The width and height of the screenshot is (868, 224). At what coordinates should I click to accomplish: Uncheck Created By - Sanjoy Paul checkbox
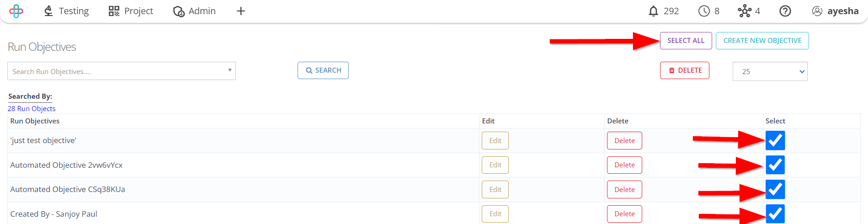coord(775,214)
